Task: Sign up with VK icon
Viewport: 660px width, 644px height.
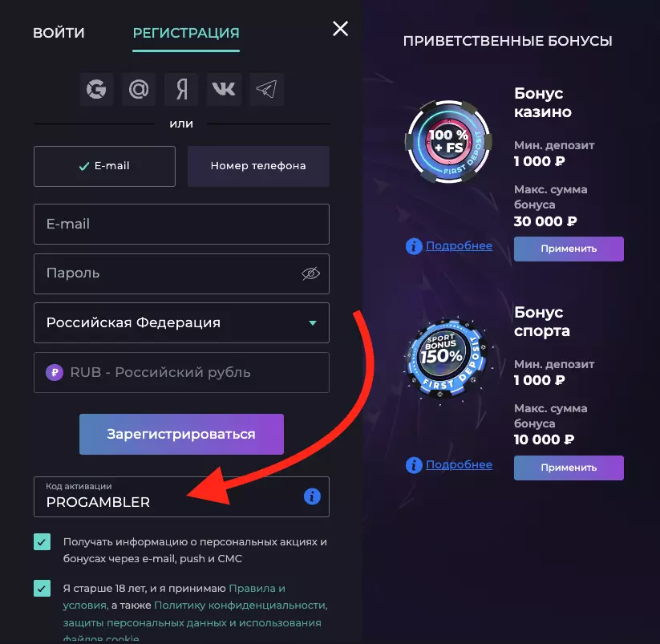Action: tap(224, 90)
